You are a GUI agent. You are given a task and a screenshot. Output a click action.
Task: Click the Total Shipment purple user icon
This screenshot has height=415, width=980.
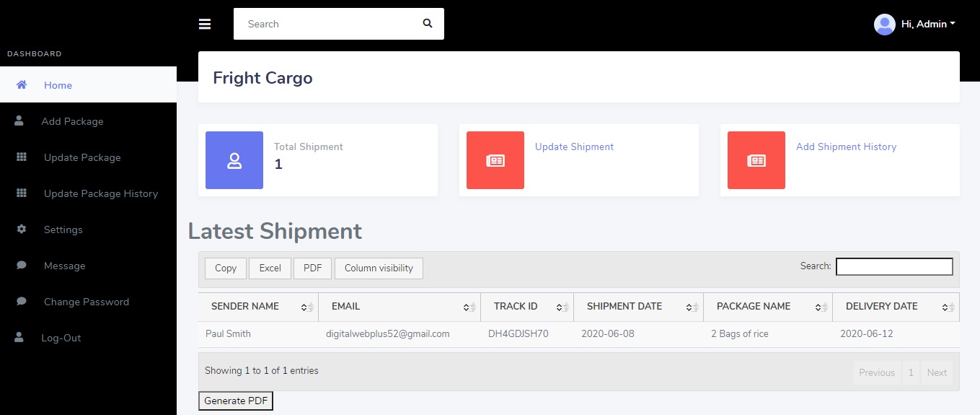(234, 160)
